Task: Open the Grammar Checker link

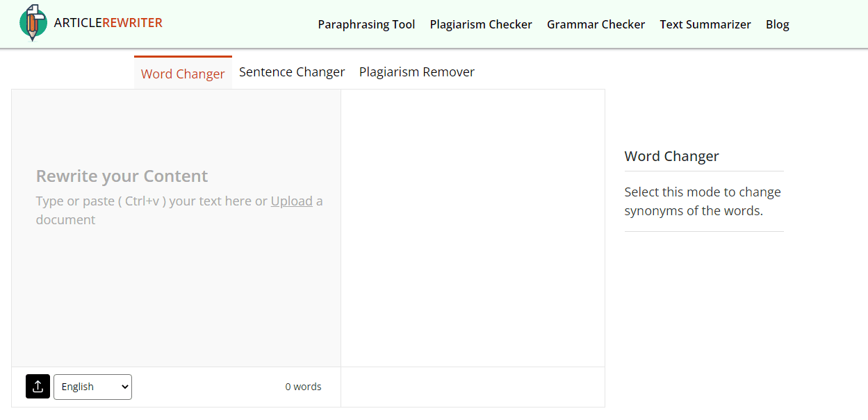Action: [x=596, y=24]
